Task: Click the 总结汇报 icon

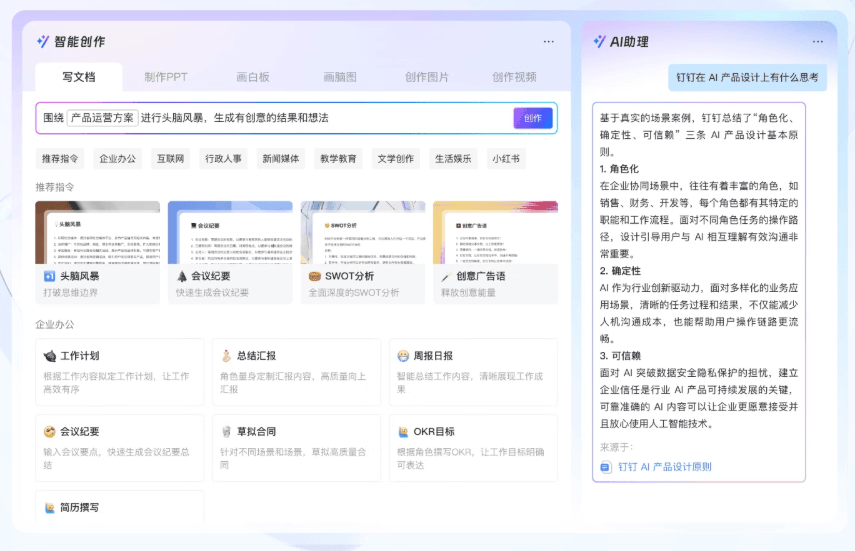Action: (x=226, y=356)
